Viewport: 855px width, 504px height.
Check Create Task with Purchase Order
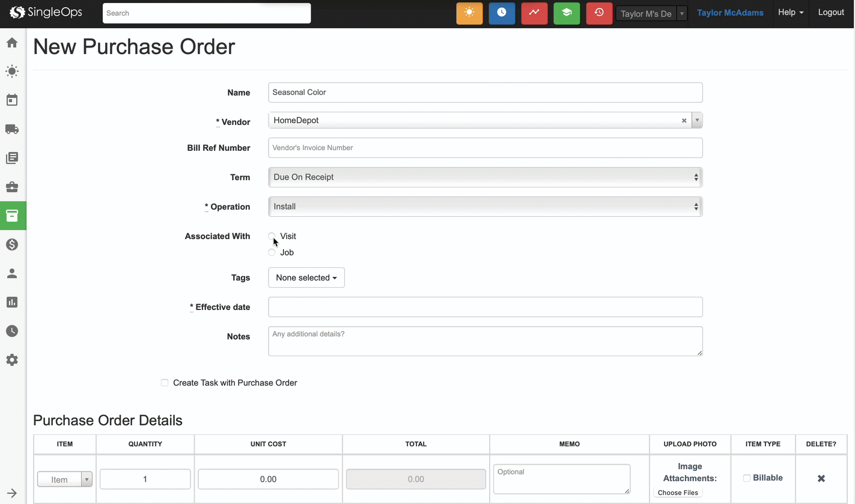(x=165, y=383)
